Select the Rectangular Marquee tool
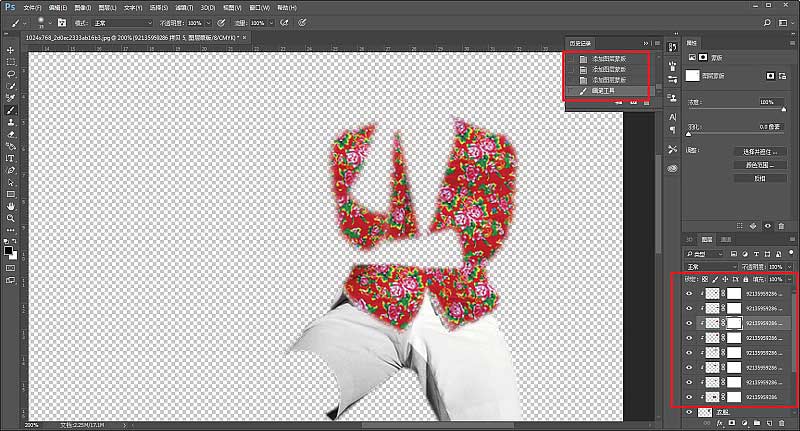 [11, 61]
